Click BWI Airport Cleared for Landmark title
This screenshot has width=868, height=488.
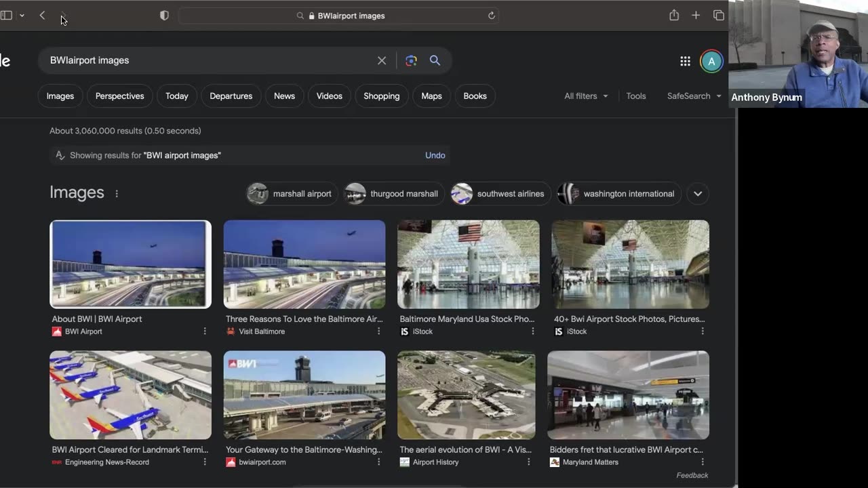pos(130,449)
